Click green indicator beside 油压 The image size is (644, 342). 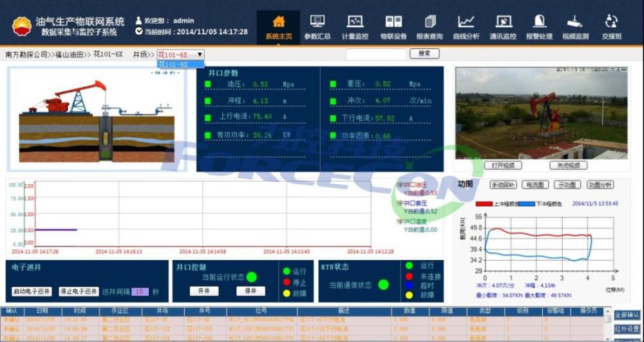pyautogui.click(x=208, y=84)
